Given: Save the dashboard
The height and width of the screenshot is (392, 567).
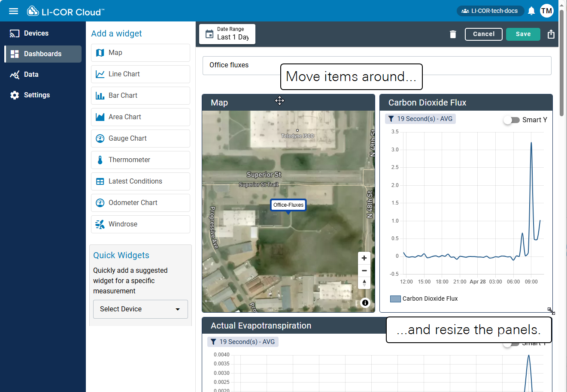Looking at the screenshot, I should (523, 34).
